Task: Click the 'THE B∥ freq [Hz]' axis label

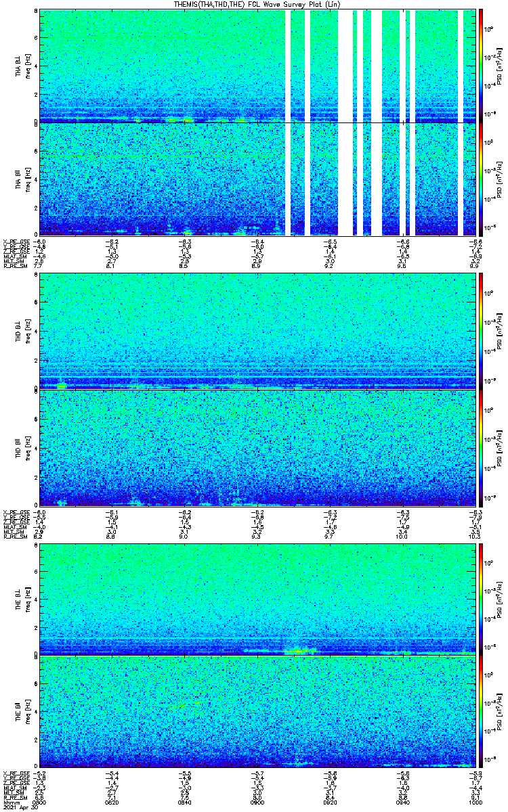Action: click(22, 711)
